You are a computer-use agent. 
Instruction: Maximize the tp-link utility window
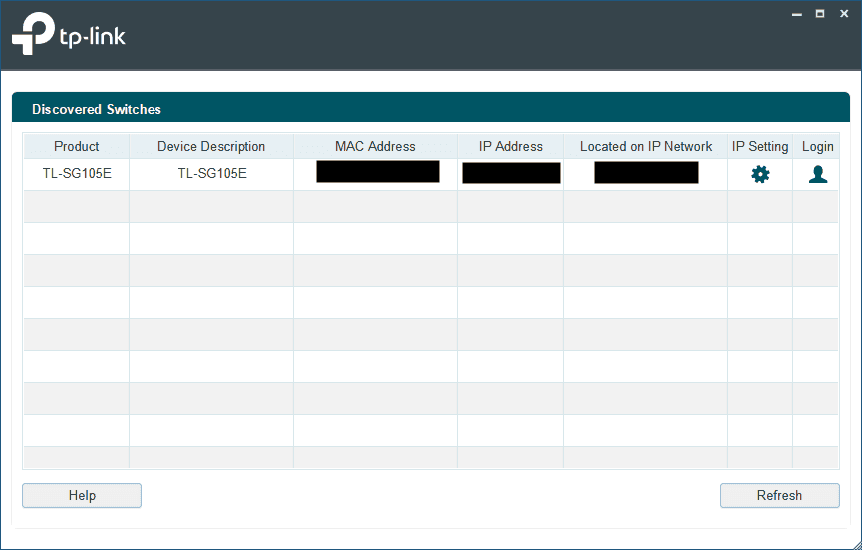pos(820,14)
